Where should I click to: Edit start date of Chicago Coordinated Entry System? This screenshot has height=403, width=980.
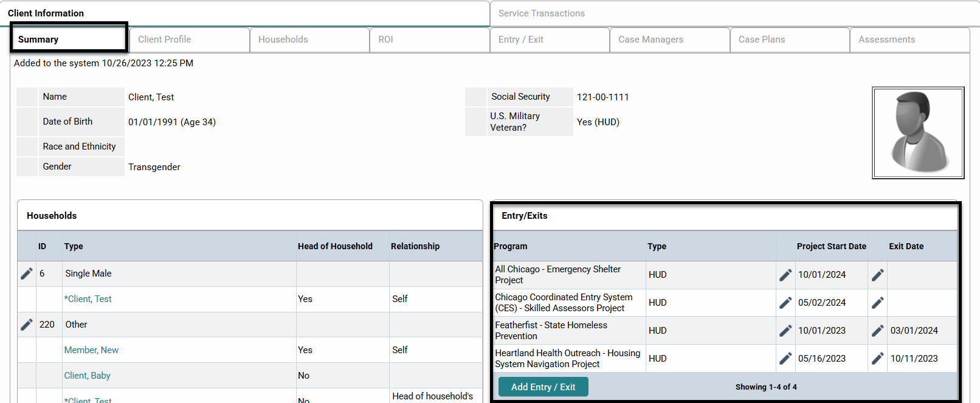(785, 303)
